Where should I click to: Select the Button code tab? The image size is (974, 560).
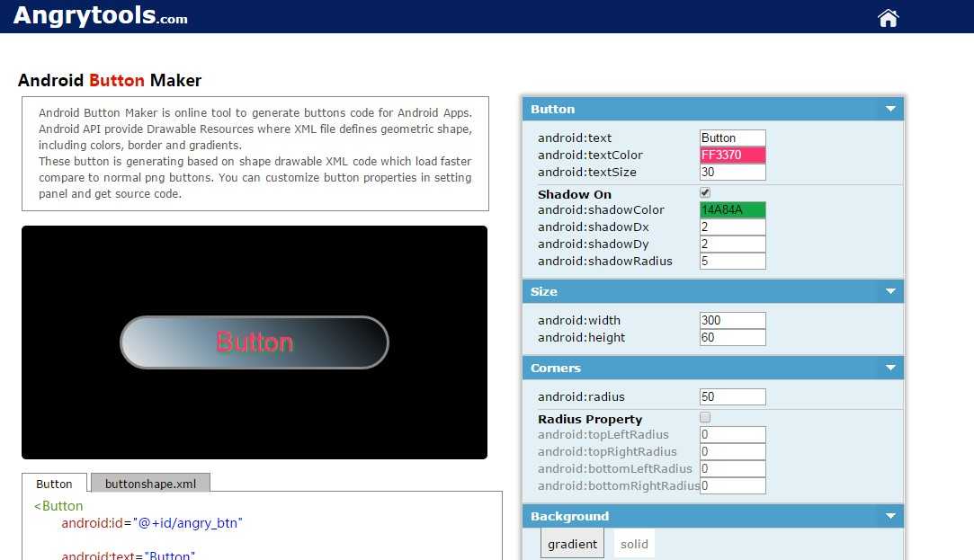54,483
